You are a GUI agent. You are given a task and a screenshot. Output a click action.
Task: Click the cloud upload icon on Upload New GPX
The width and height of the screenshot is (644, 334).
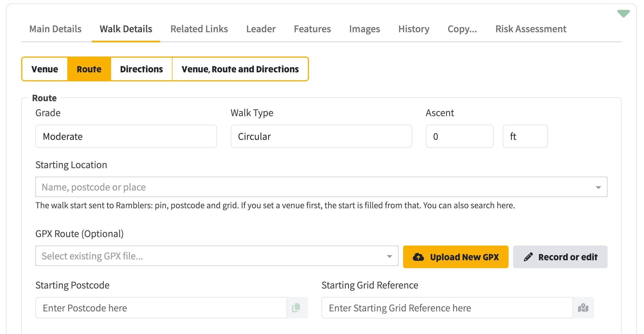pyautogui.click(x=418, y=257)
